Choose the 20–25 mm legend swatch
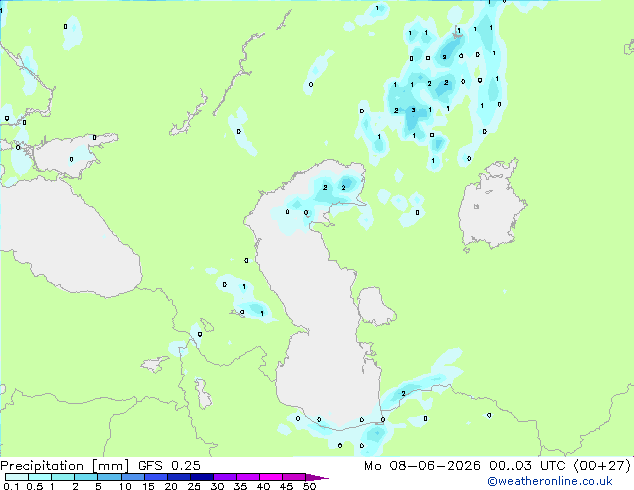The width and height of the screenshot is (634, 490). 179,477
